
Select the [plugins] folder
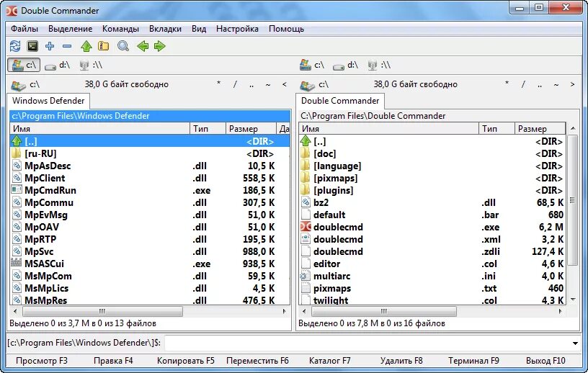point(432,190)
